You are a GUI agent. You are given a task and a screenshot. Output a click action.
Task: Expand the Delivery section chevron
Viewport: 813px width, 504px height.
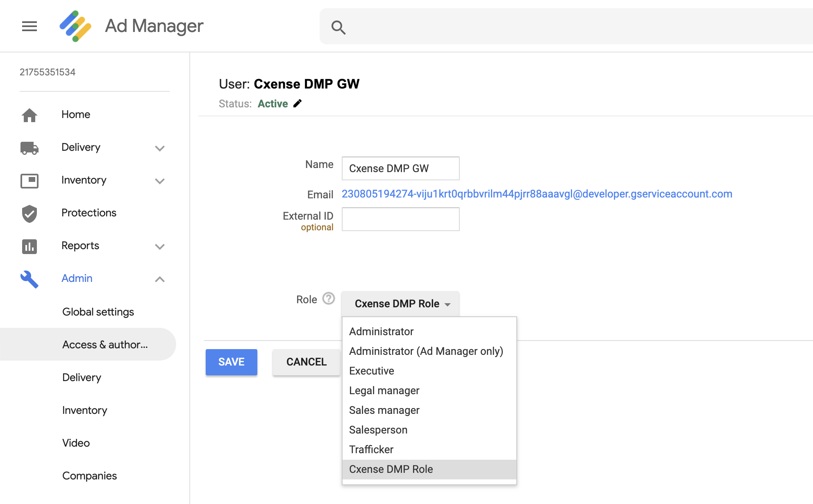click(160, 148)
